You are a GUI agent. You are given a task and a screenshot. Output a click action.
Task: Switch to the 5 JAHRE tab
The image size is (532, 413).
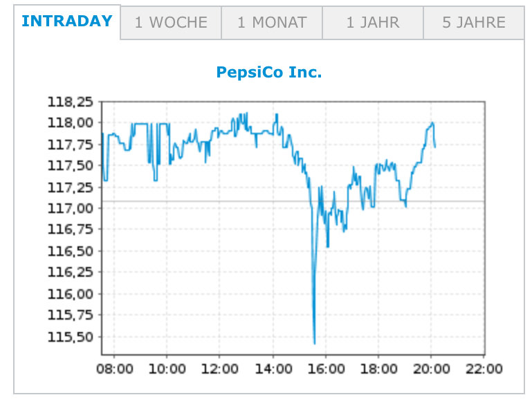[474, 23]
